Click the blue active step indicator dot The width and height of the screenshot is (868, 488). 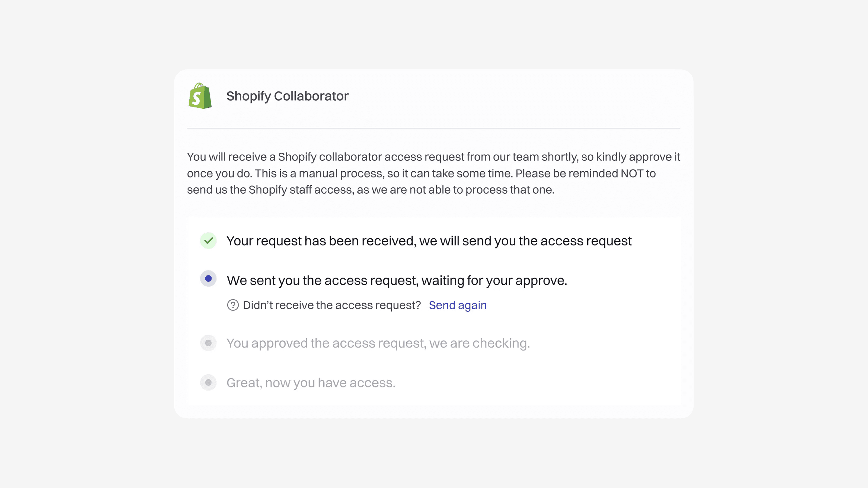tap(208, 278)
